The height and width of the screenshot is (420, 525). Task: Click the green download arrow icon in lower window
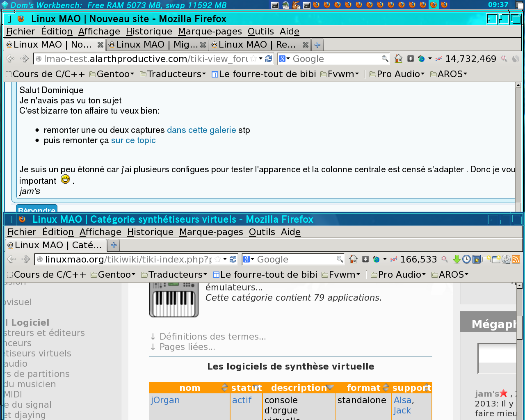457,260
